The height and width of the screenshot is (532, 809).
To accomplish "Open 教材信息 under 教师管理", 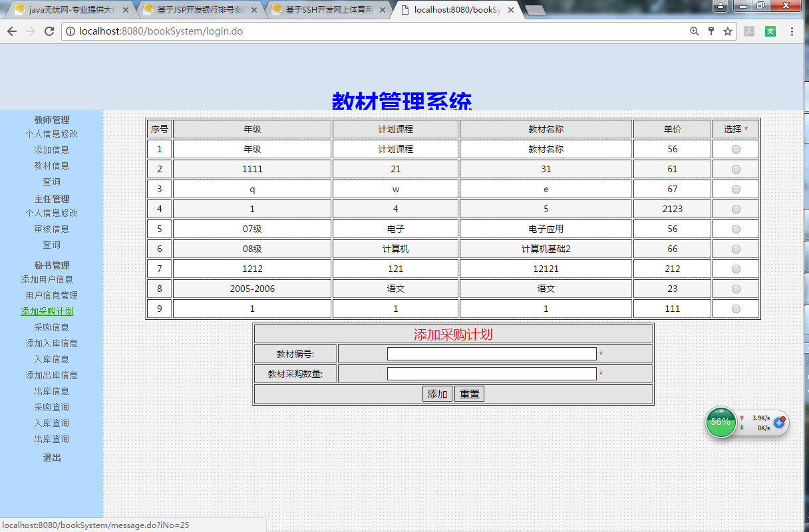I will 51,166.
